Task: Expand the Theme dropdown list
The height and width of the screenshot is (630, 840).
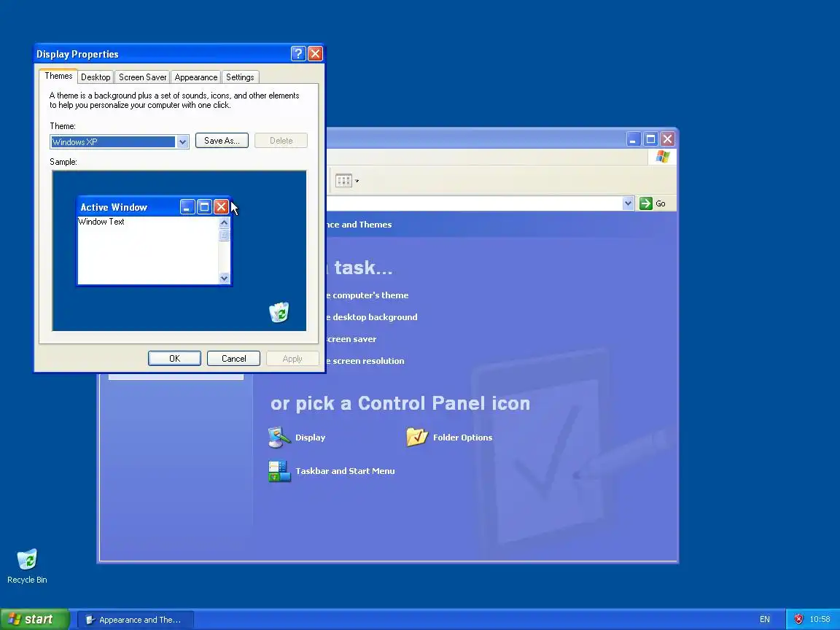Action: (x=182, y=142)
